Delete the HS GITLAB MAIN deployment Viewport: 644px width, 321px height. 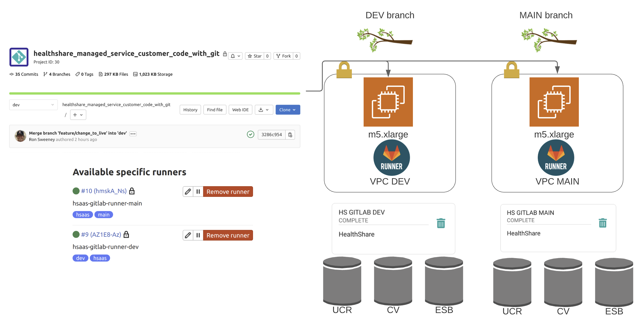point(603,223)
